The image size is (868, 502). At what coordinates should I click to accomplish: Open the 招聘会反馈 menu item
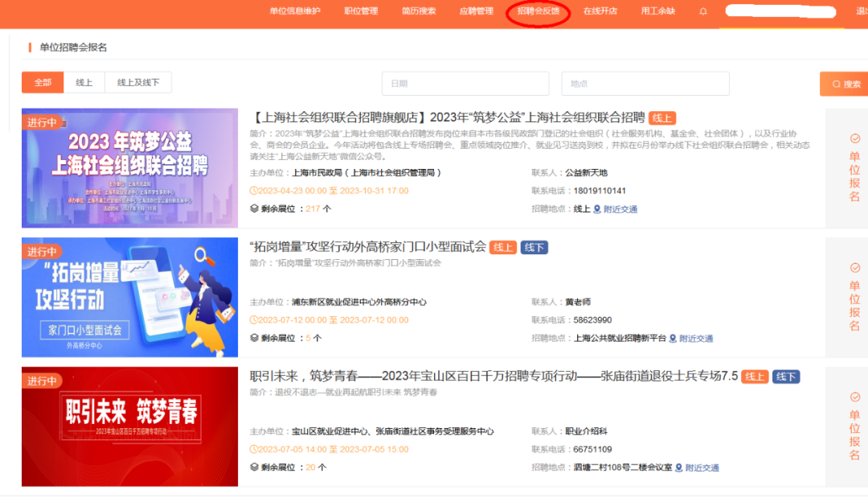[538, 11]
